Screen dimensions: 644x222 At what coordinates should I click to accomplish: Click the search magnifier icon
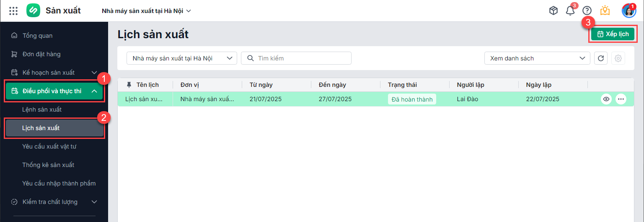251,58
